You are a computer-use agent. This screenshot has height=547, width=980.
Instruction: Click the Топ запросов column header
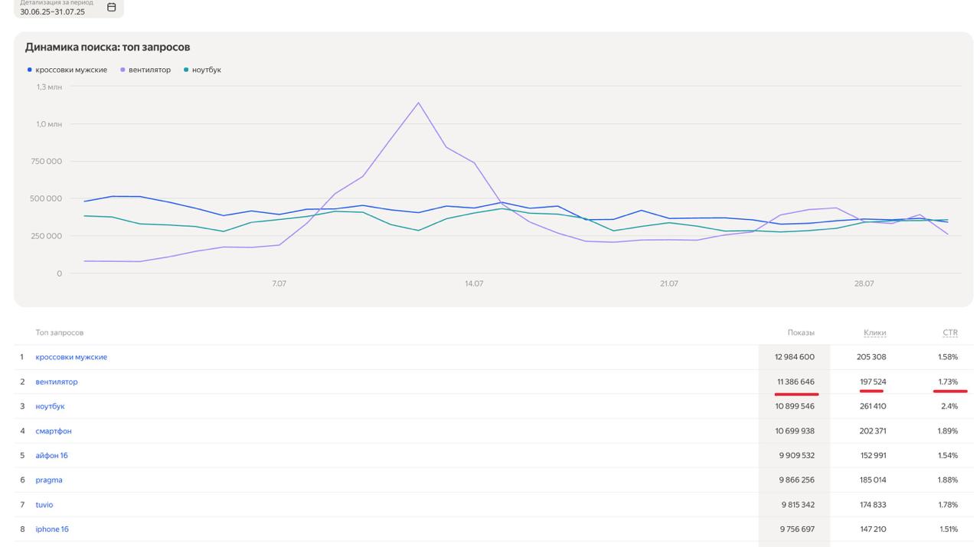pos(60,332)
